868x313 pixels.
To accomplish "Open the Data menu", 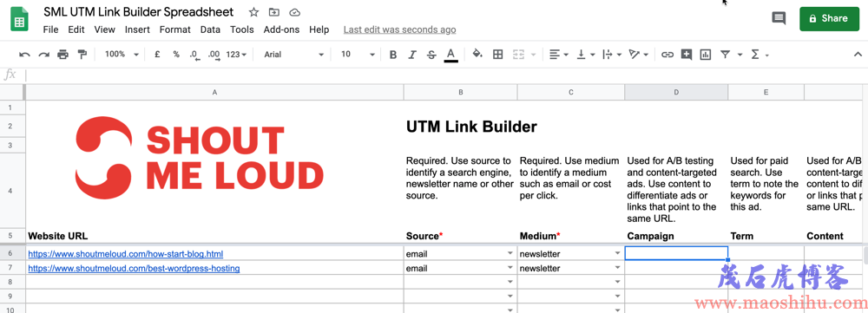I will click(x=210, y=29).
